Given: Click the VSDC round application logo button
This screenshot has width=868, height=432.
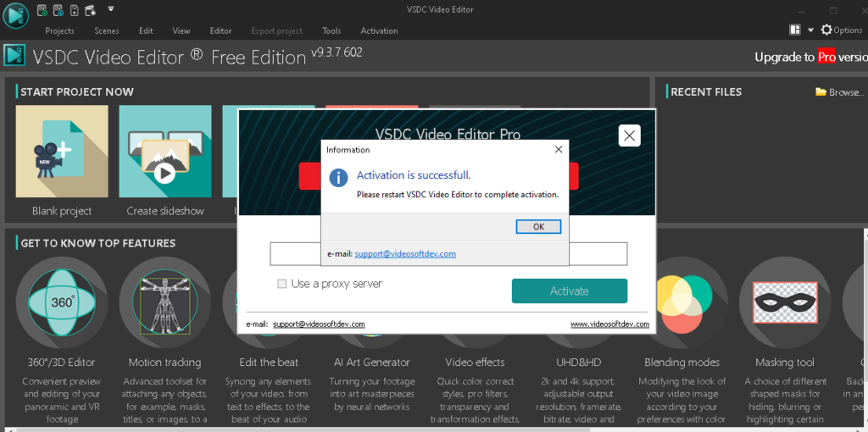Looking at the screenshot, I should pyautogui.click(x=15, y=15).
